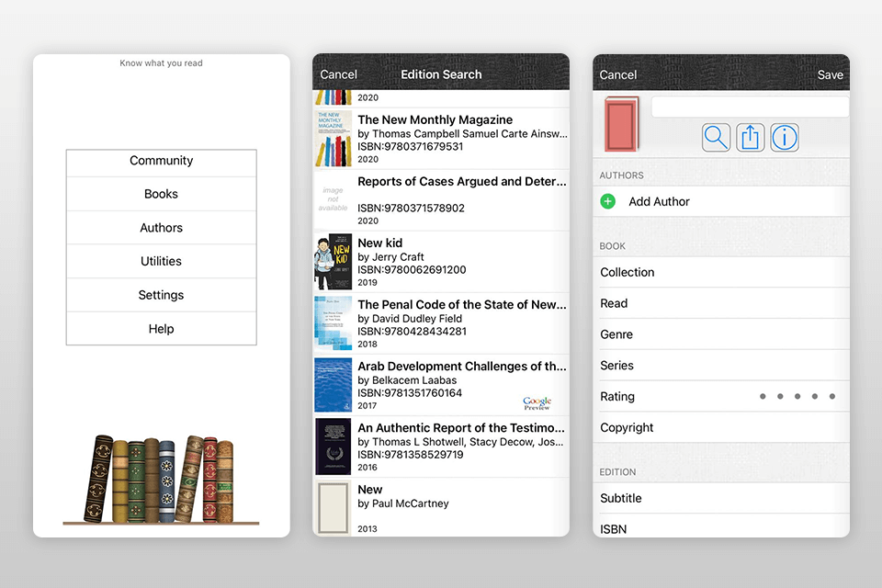This screenshot has width=882, height=588.
Task: Tap by Belkacem Laabas text
Action: point(407,380)
